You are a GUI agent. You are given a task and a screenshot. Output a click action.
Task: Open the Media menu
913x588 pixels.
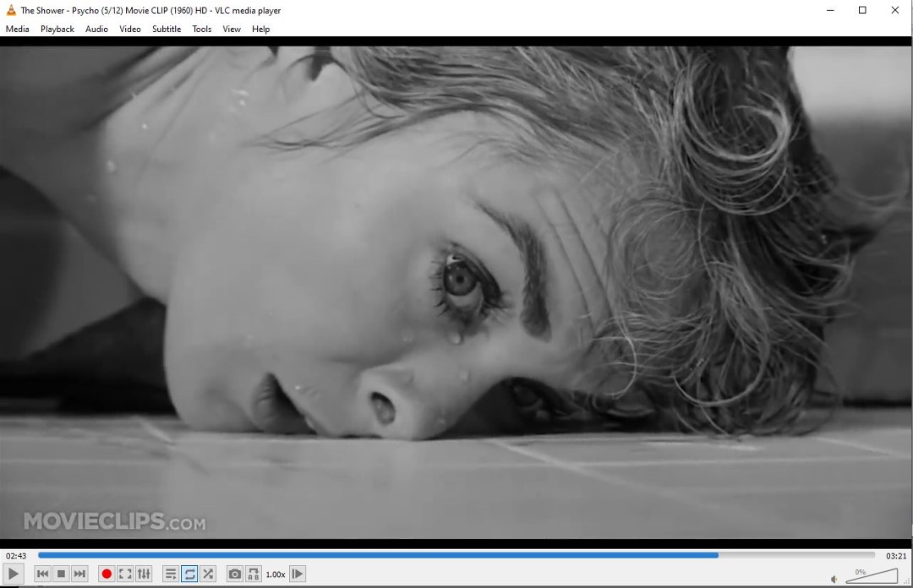pyautogui.click(x=18, y=29)
